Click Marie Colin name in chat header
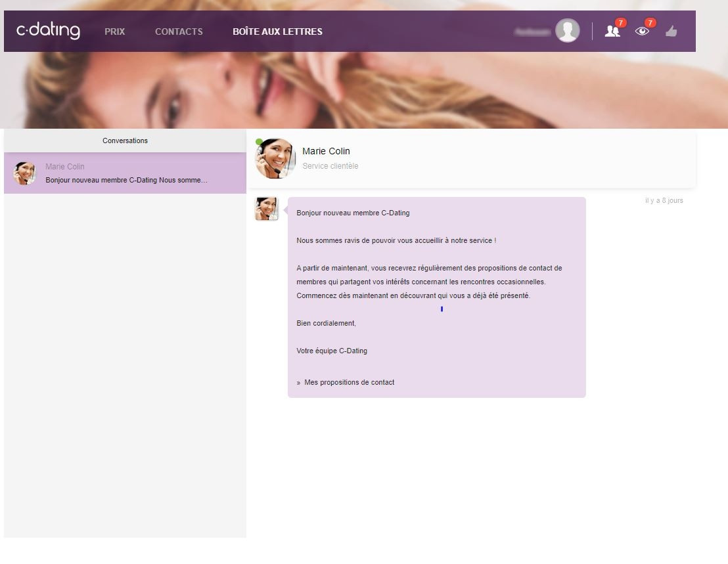The image size is (728, 564). (326, 151)
